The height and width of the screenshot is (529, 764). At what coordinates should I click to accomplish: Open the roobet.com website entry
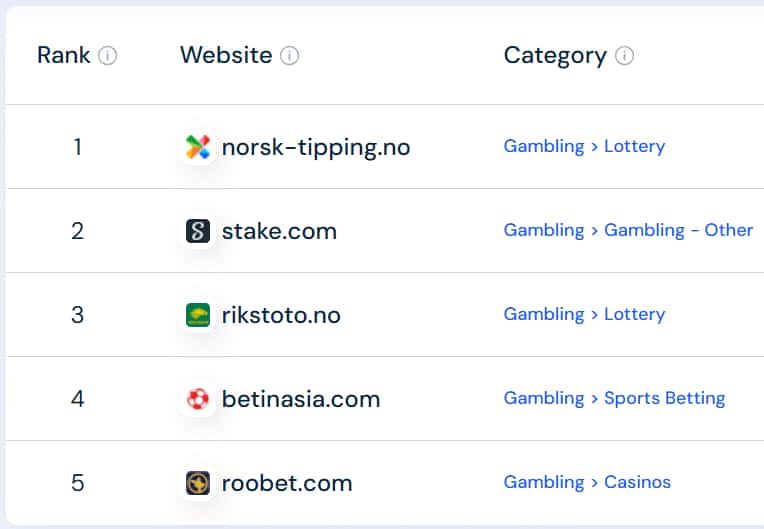(287, 484)
